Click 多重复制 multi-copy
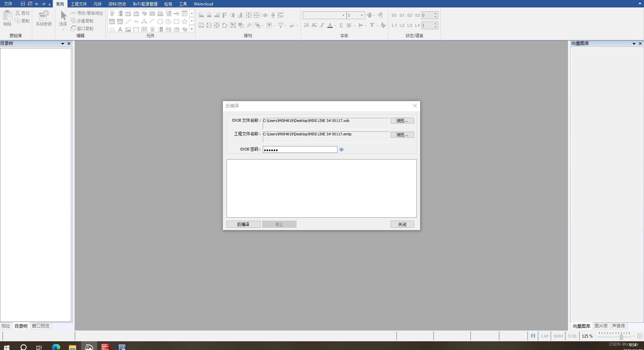 82,21
